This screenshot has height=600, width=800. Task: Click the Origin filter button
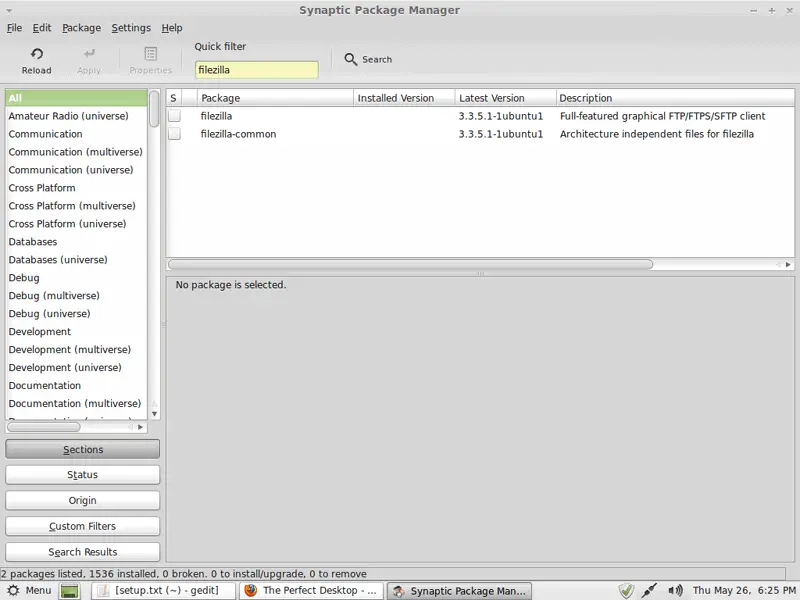[83, 501]
